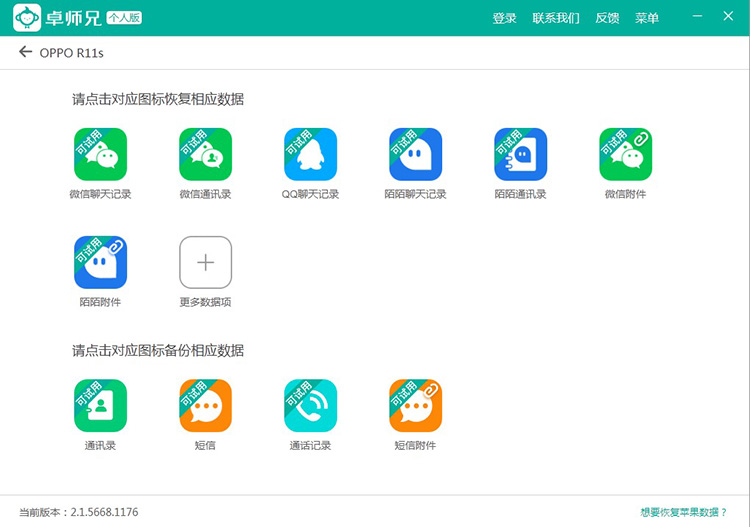
Task: Follow the 想要恢复苹果数据？ link
Action: pyautogui.click(x=684, y=512)
